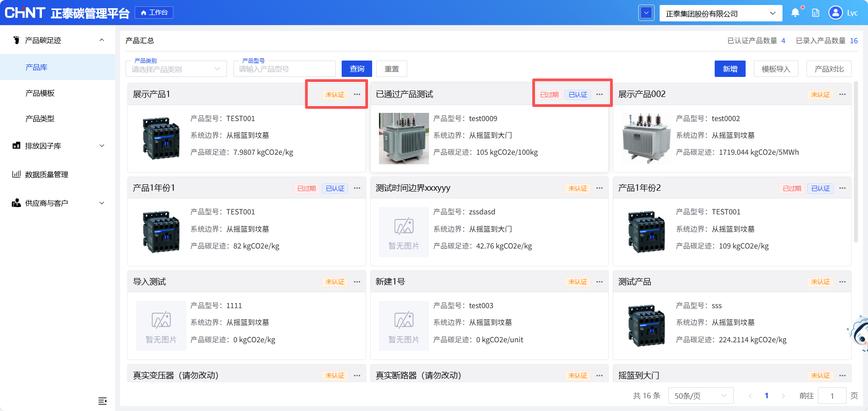
Task: Focus the 产品型号 input field
Action: point(284,69)
